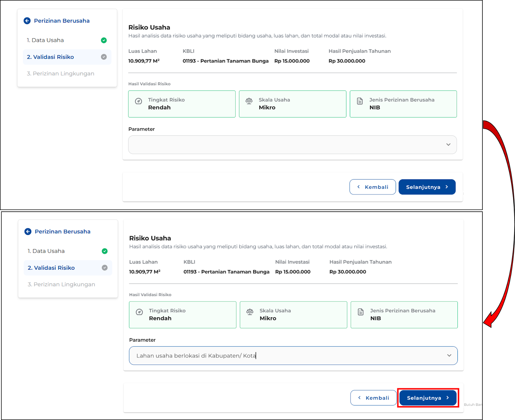Viewport: 515px width, 420px height.
Task: Click the back arrow icon in the lower Perizinan Berusaha header
Action: coord(28,232)
